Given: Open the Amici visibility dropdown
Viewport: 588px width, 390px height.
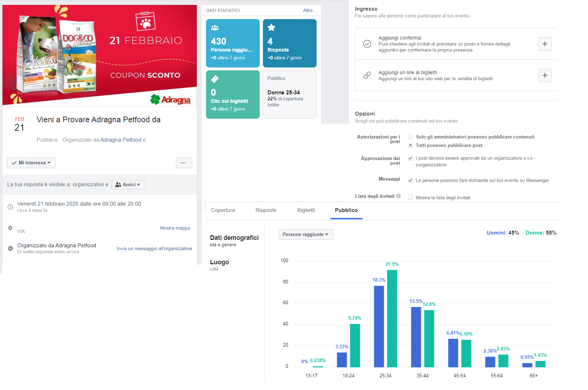Looking at the screenshot, I should click(x=128, y=185).
